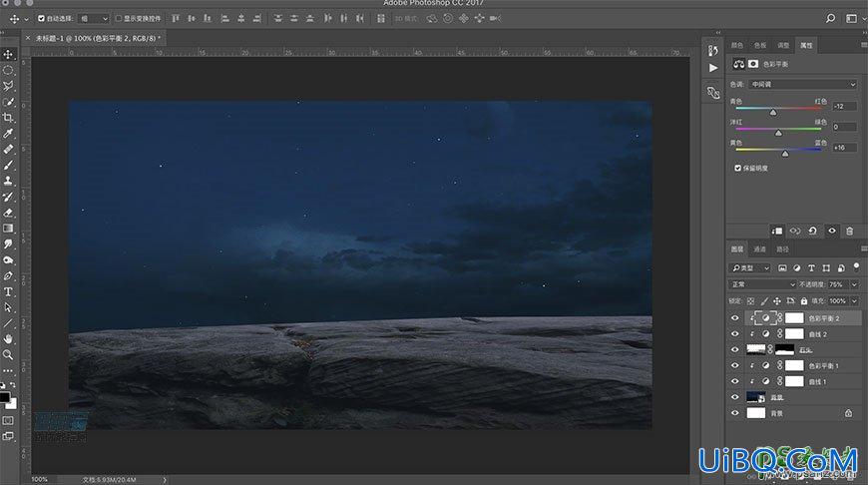Select the Sponge tool
Viewport: 868px width, 485px height.
tap(8, 259)
